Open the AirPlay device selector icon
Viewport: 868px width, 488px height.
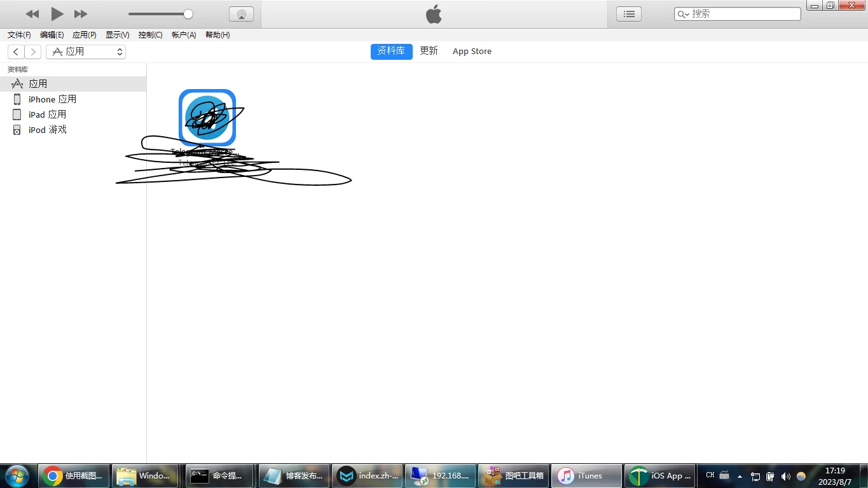tap(241, 13)
